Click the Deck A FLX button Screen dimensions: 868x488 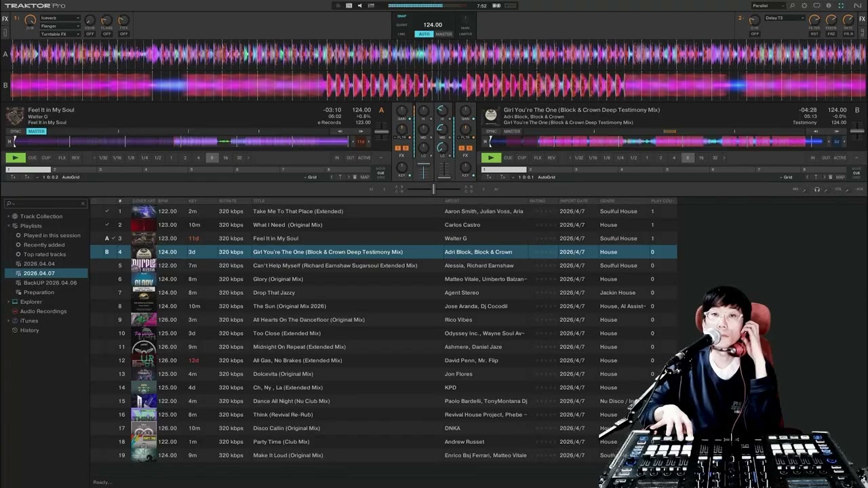point(62,158)
